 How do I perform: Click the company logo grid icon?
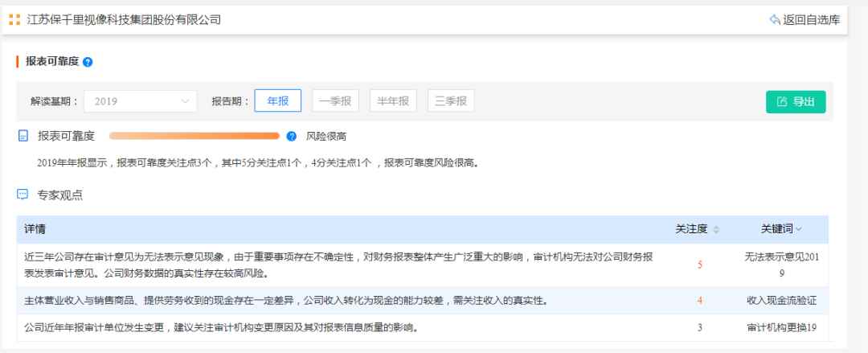pos(14,20)
